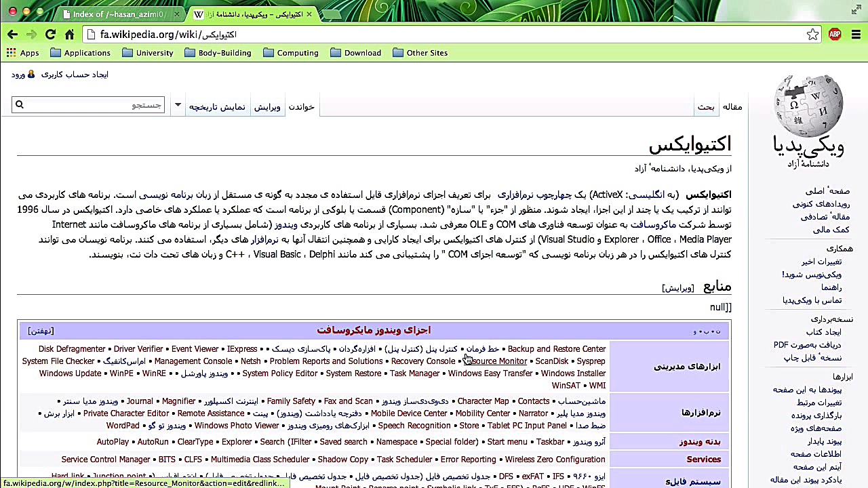
Task: Toggle the [نهفتن] hide link of the navbox
Action: click(x=41, y=331)
